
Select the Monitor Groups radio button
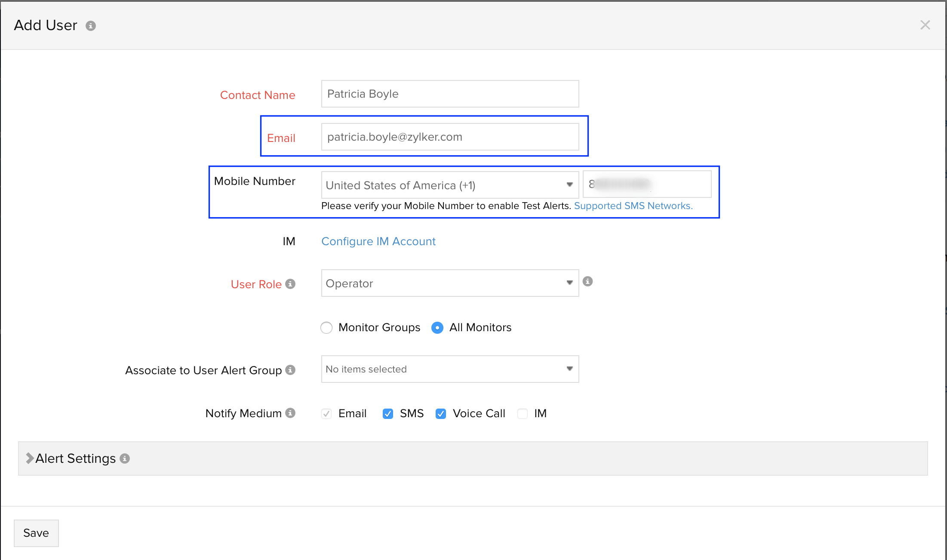point(326,327)
